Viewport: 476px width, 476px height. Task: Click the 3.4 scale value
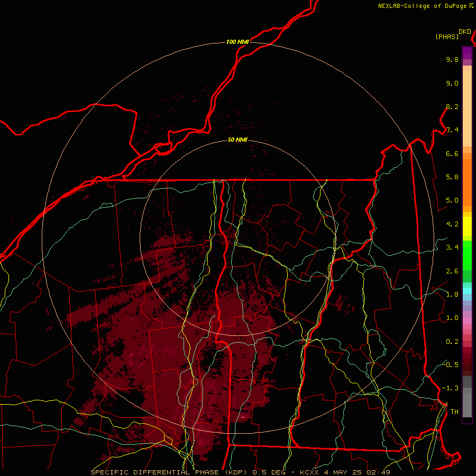coord(452,248)
